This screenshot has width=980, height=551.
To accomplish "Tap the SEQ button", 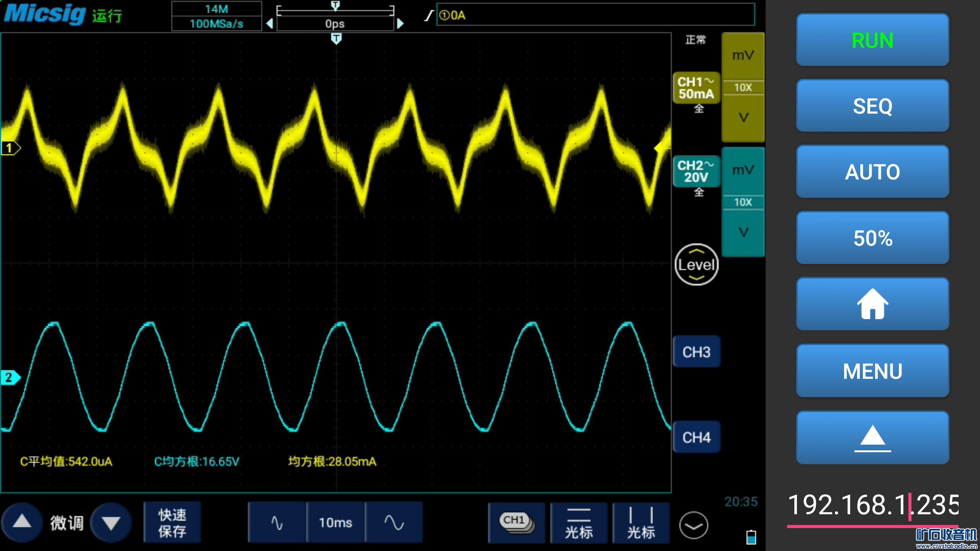I will (872, 106).
